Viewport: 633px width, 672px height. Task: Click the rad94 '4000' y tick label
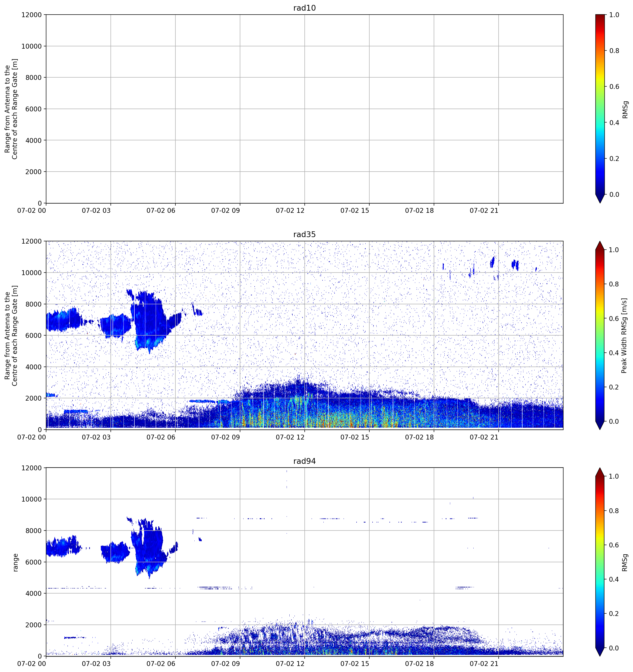[x=33, y=593]
